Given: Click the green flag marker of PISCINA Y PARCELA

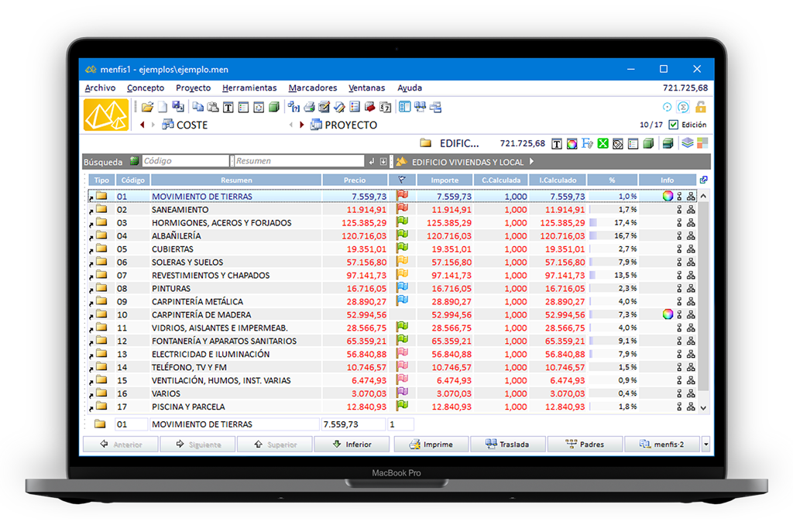Looking at the screenshot, I should (402, 406).
